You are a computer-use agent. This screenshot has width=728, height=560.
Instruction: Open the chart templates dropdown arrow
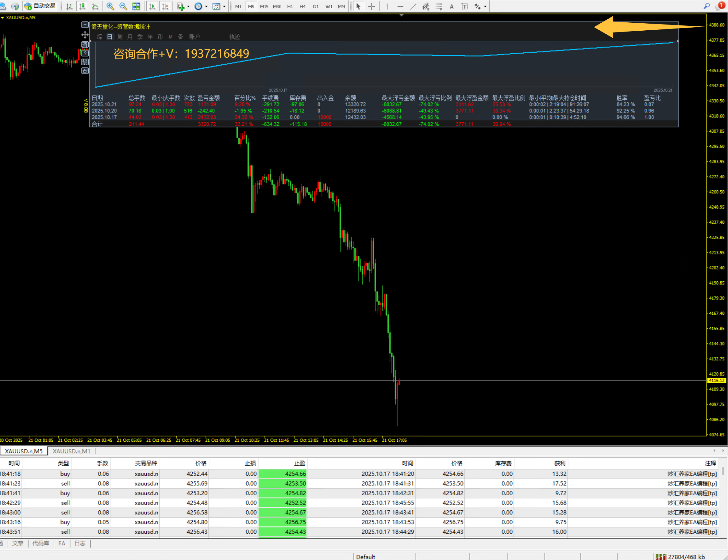pos(224,6)
